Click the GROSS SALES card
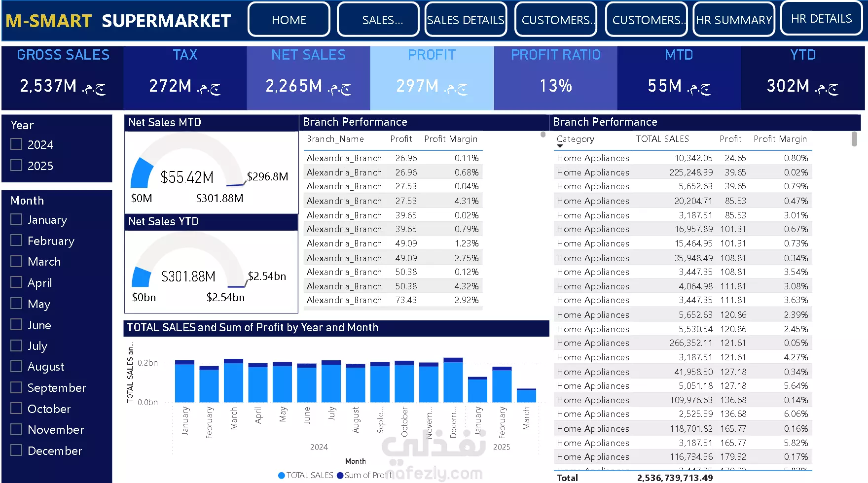This screenshot has height=483, width=868. coord(63,78)
